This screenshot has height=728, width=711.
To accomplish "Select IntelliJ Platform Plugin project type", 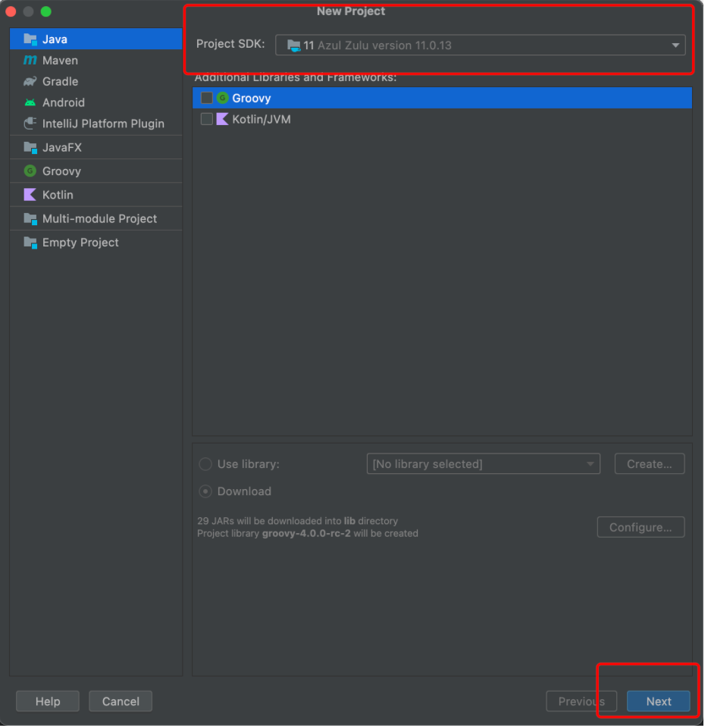I will click(96, 124).
